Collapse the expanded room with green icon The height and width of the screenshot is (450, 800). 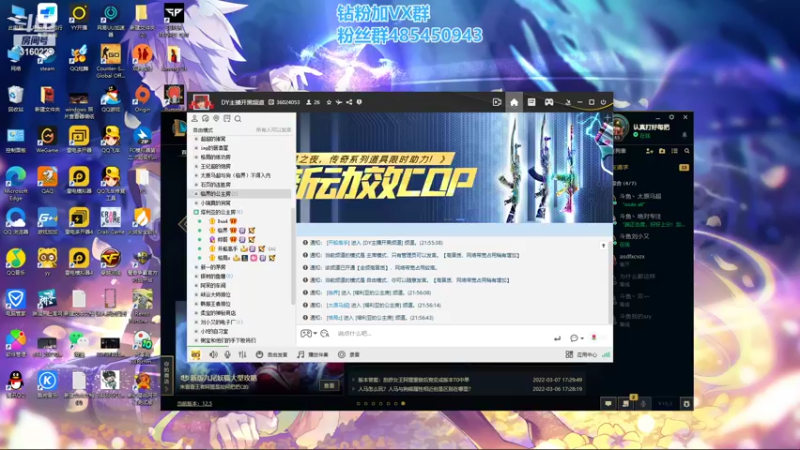tap(196, 212)
